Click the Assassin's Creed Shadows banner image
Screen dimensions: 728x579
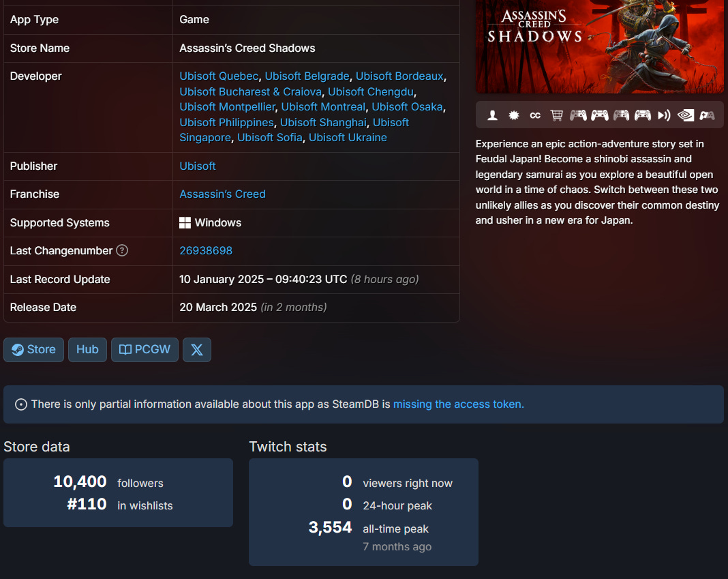coord(599,46)
